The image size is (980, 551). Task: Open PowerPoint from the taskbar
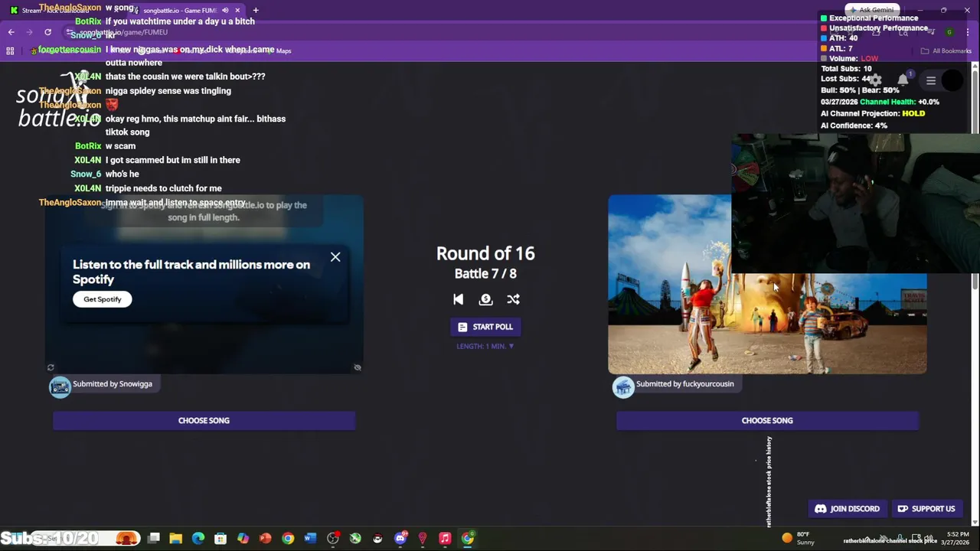[265, 538]
